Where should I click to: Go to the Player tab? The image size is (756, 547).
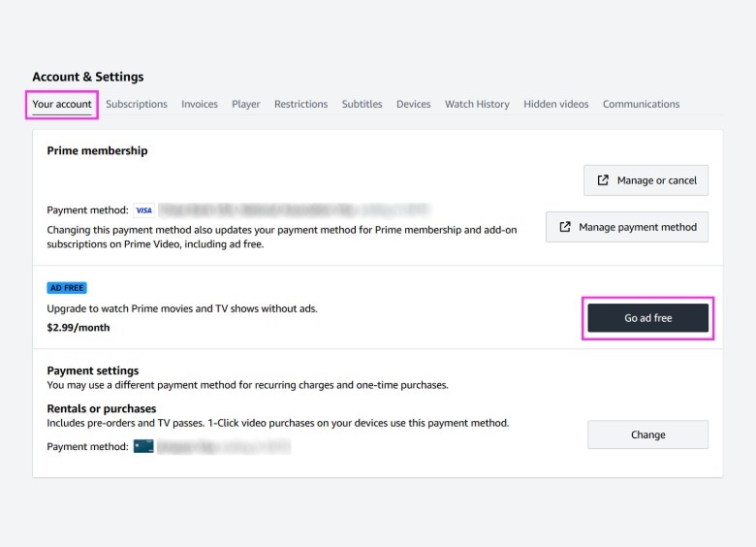(x=246, y=104)
